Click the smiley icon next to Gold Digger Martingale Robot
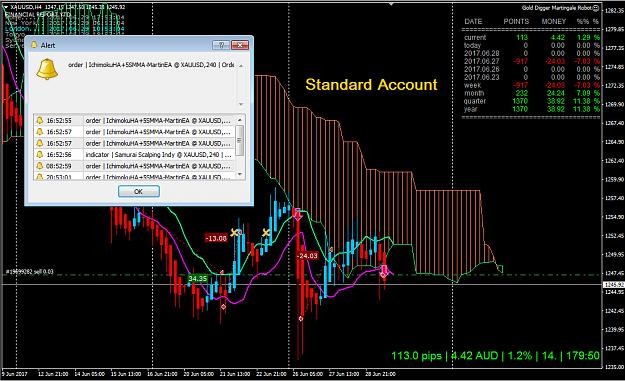 [x=596, y=8]
